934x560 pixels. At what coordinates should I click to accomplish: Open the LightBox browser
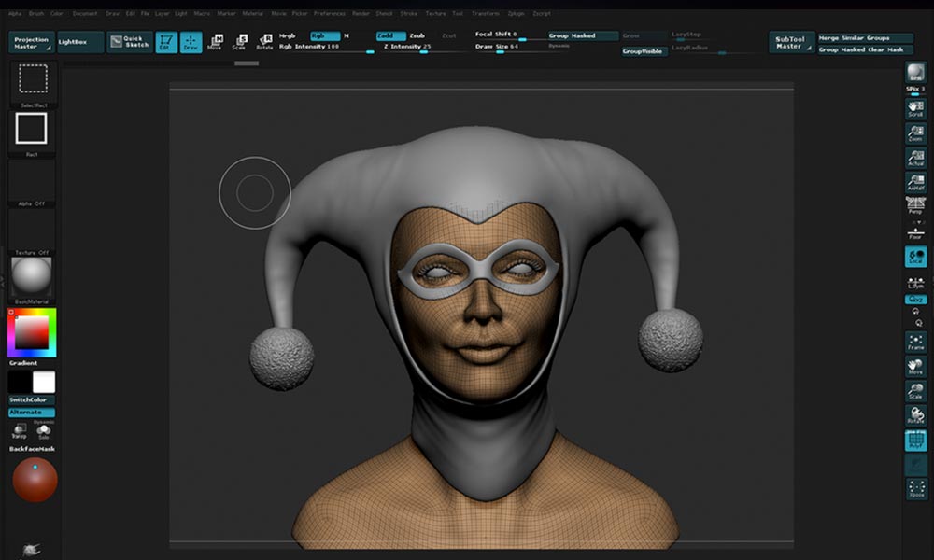tap(80, 42)
